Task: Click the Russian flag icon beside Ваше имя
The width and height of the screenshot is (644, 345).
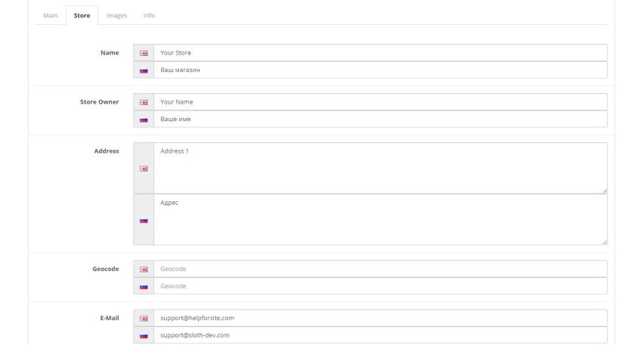Action: [144, 120]
